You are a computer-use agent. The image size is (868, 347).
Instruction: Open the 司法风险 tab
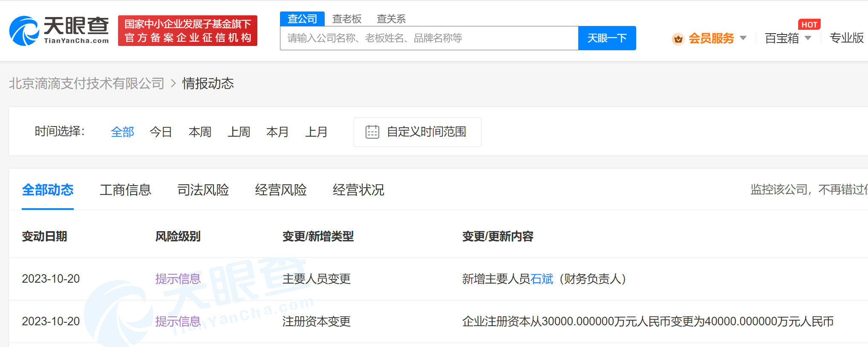(203, 190)
